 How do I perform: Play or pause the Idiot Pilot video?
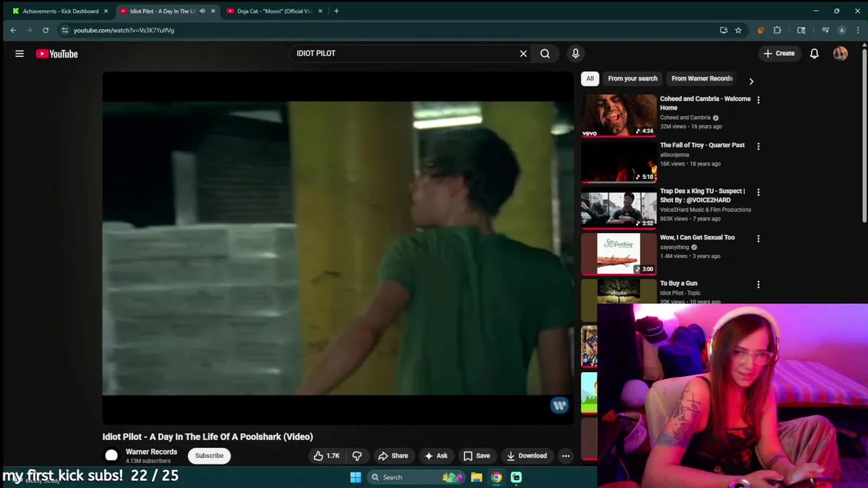pyautogui.click(x=338, y=248)
